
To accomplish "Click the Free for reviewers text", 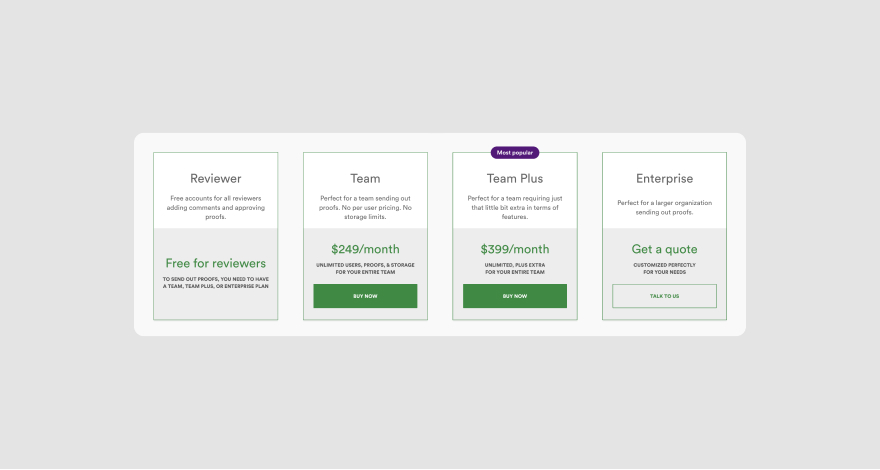I will pos(216,263).
